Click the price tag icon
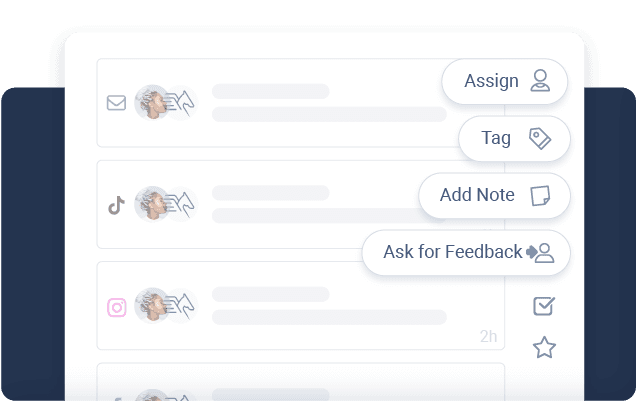 (540, 138)
